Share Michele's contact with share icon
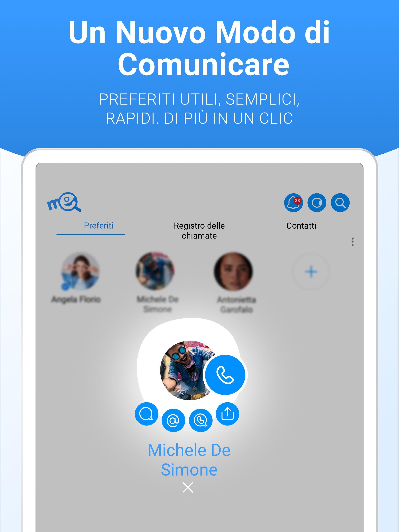Image resolution: width=399 pixels, height=532 pixels. (x=227, y=414)
